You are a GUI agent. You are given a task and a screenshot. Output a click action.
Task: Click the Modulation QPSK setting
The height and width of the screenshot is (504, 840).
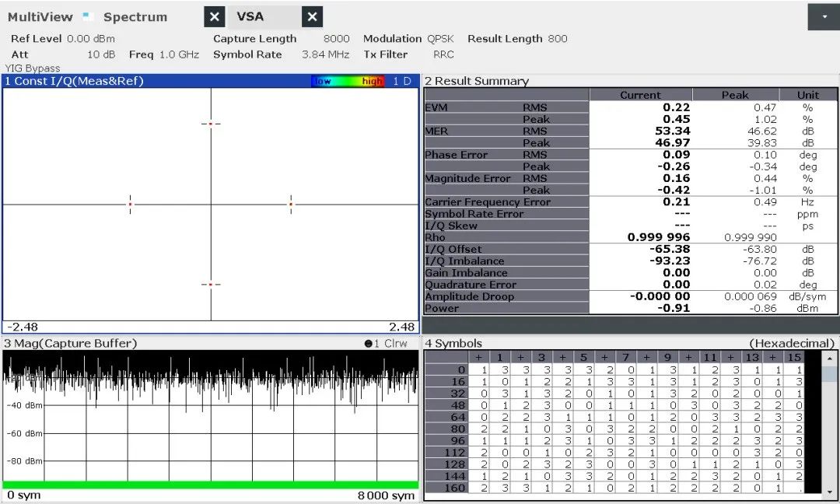pyautogui.click(x=408, y=39)
